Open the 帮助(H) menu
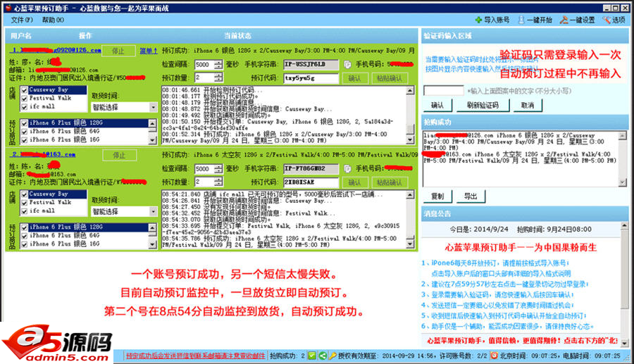 coord(53,20)
